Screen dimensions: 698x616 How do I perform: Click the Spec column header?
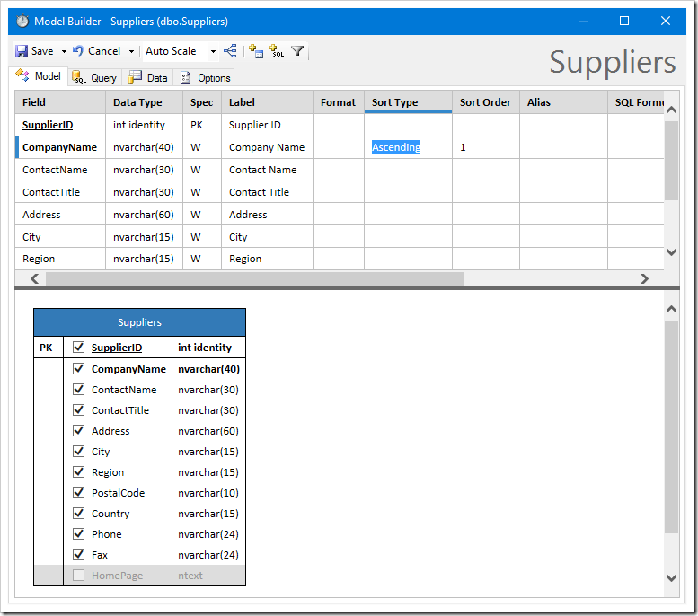pyautogui.click(x=202, y=102)
